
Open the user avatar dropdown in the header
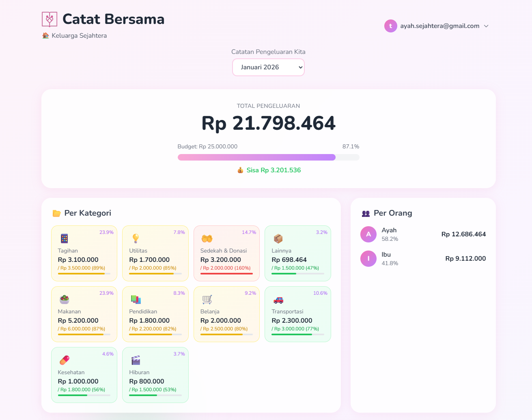coord(390,26)
